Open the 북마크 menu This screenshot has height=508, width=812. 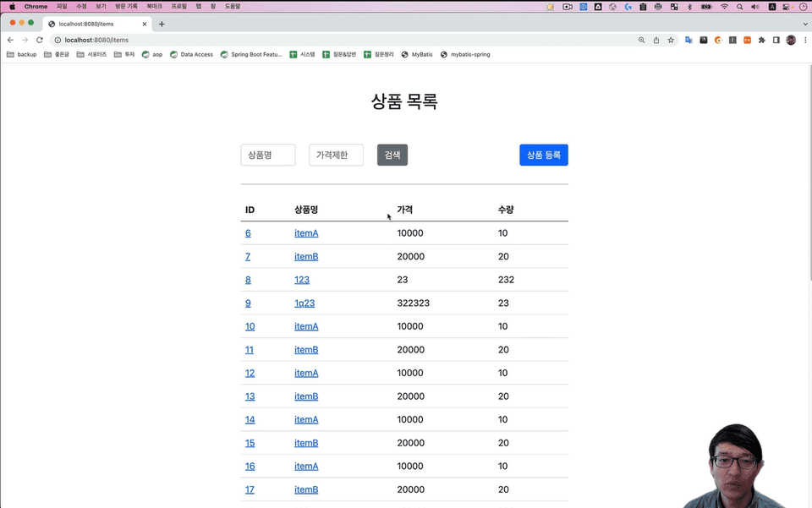coord(154,7)
